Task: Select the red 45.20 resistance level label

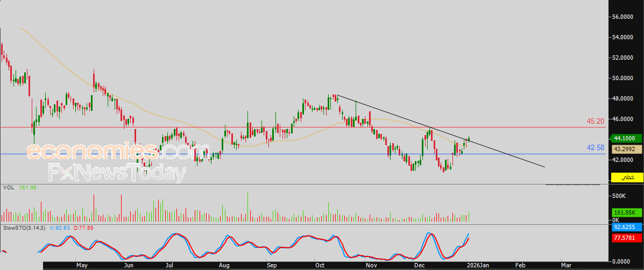Action: pos(595,122)
